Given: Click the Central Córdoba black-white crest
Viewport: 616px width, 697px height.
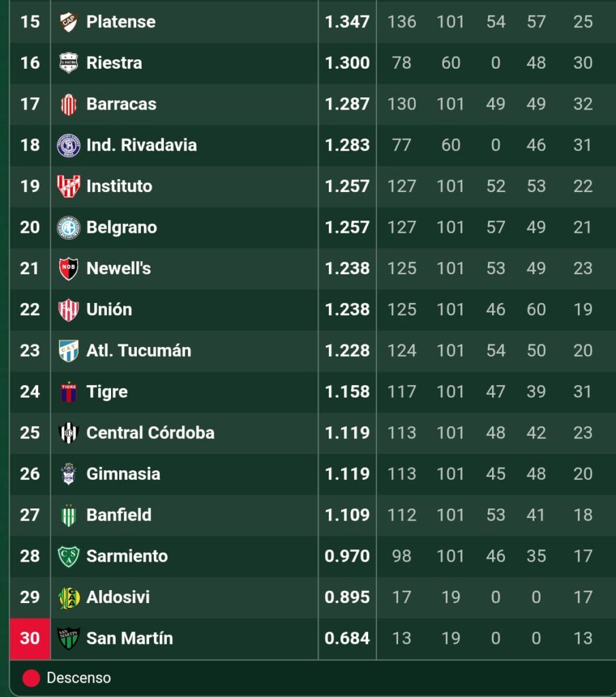Looking at the screenshot, I should coord(69,433).
